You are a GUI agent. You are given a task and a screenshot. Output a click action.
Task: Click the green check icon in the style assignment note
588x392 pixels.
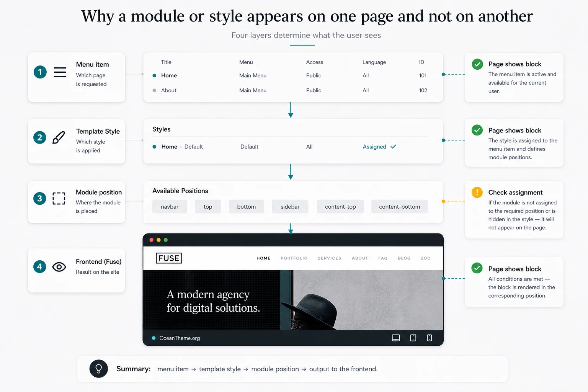tap(477, 130)
